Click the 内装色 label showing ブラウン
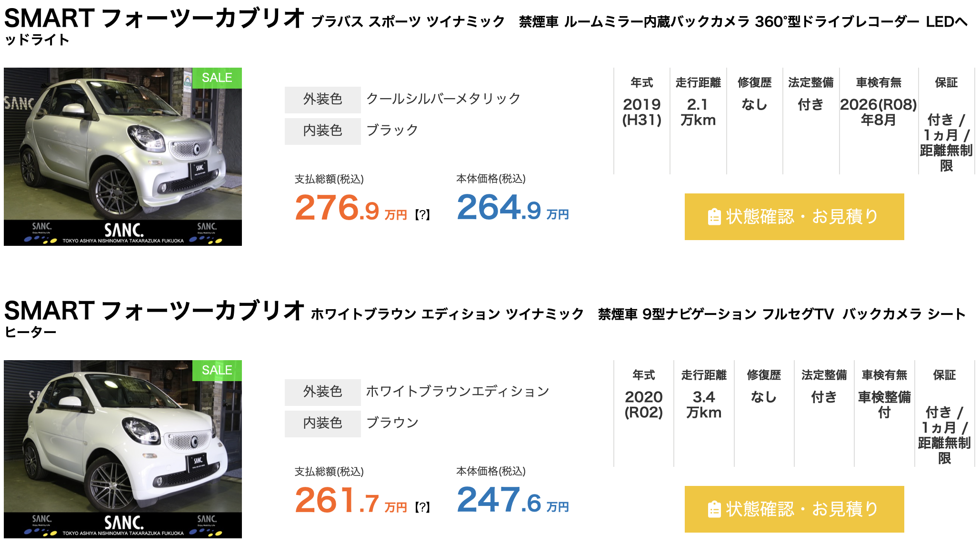The image size is (980, 545). (323, 424)
